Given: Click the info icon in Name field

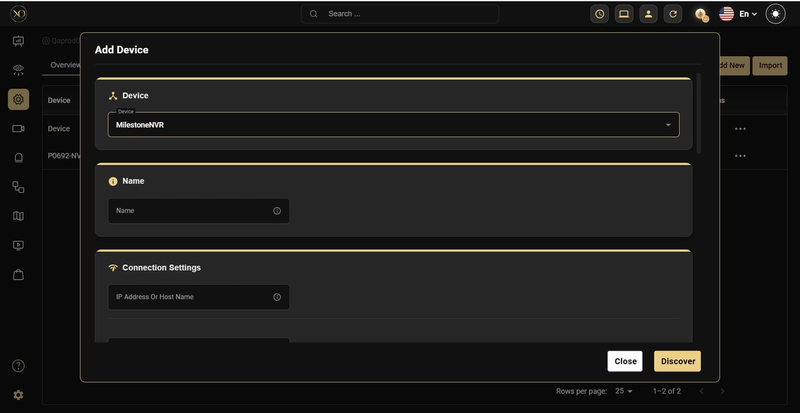Looking at the screenshot, I should point(277,211).
